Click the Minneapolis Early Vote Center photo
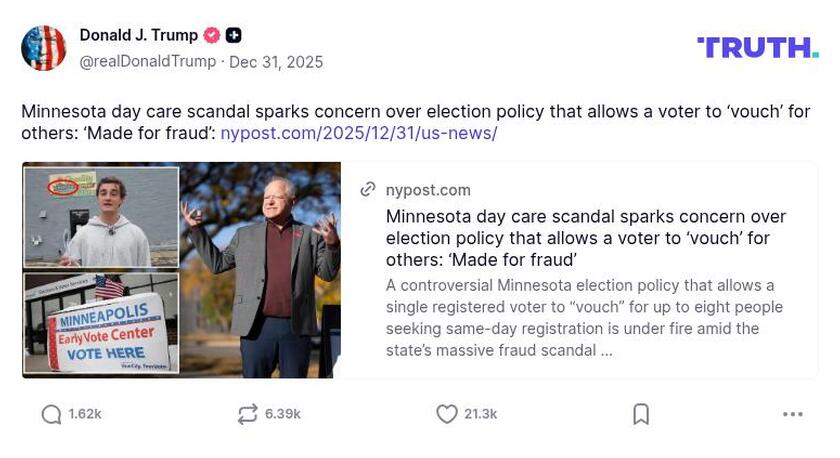The height and width of the screenshot is (458, 840). click(x=101, y=323)
